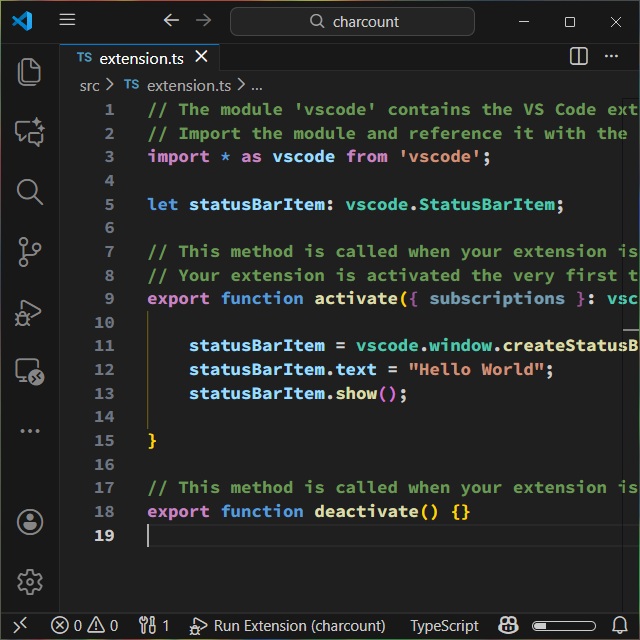
Task: Open notifications with the bell icon
Action: [619, 626]
